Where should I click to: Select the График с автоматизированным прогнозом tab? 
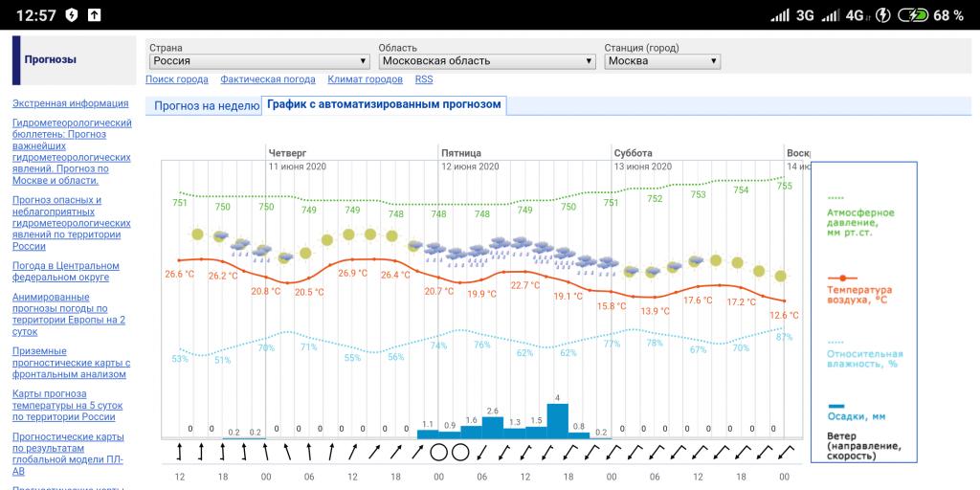(384, 105)
